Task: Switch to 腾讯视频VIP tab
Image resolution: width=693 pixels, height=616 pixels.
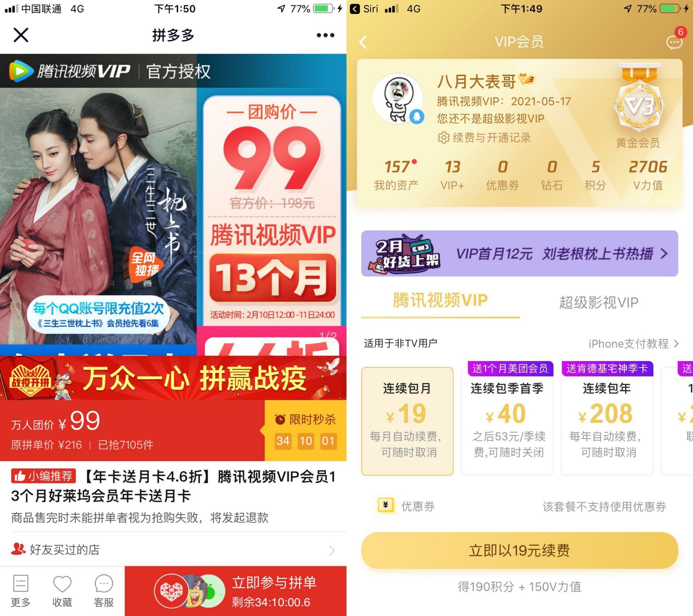Action: (x=440, y=300)
